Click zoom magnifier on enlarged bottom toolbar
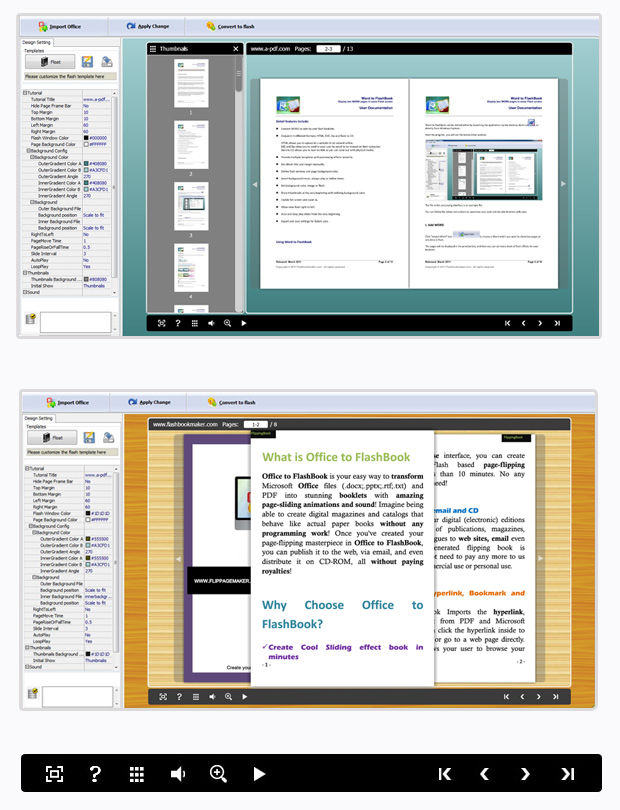Screen dimensions: 620x810 (218, 773)
